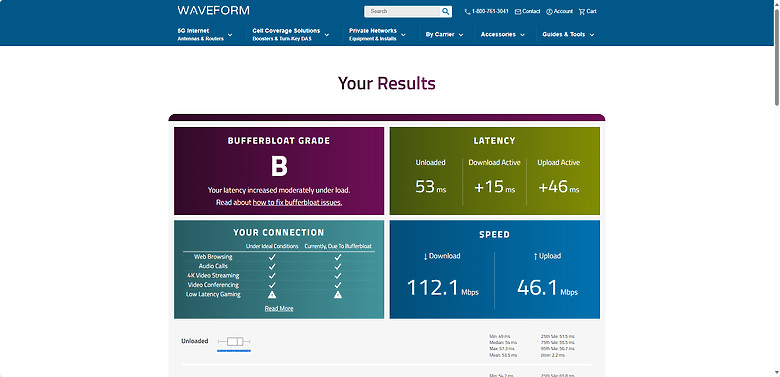Focus the Search input field
This screenshot has width=780, height=377.
(x=402, y=11)
